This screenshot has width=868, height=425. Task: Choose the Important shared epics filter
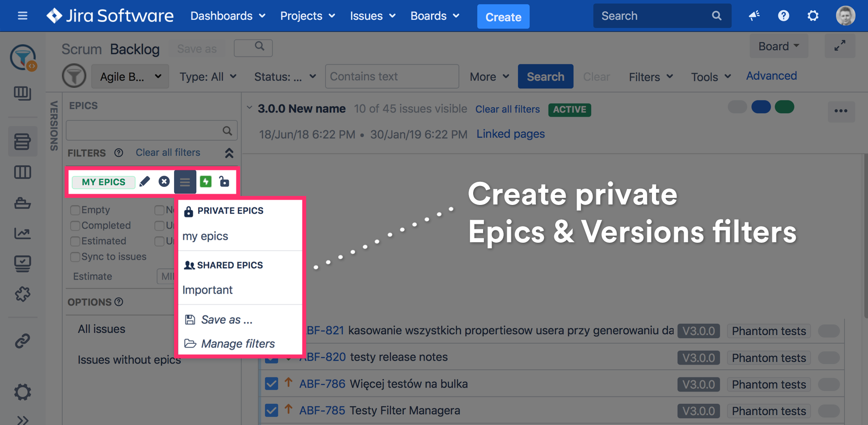point(208,290)
